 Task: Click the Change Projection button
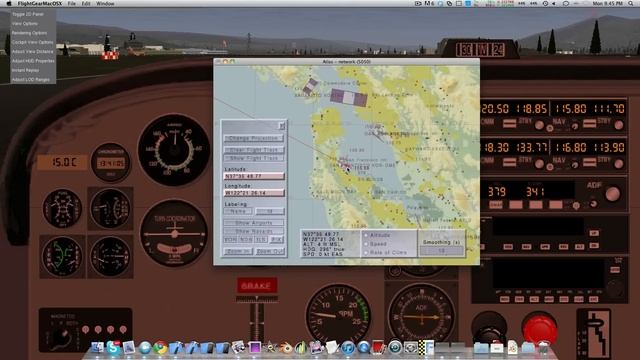pyautogui.click(x=253, y=138)
